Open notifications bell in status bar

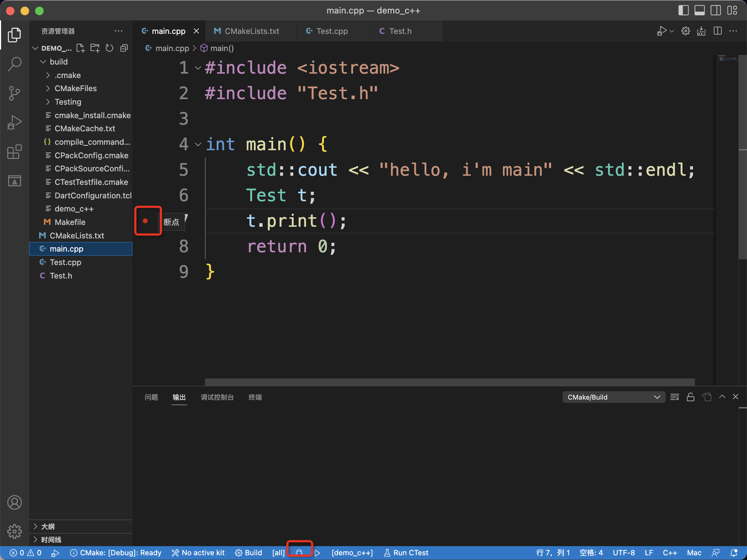click(x=734, y=553)
